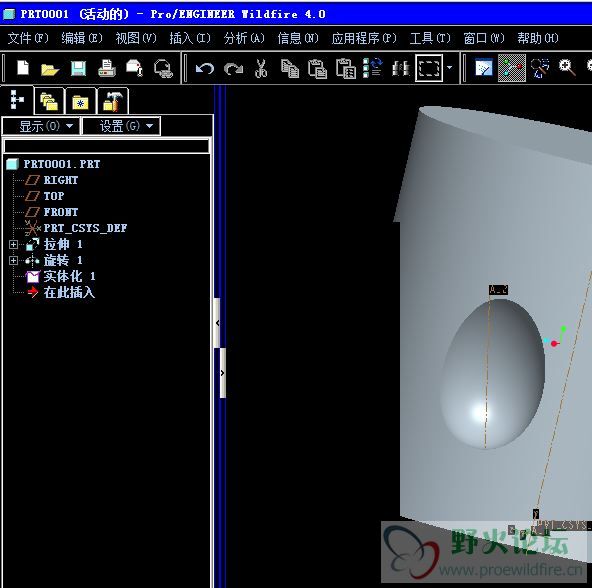The height and width of the screenshot is (588, 592).
Task: Switch to the Model Tree tab
Action: pyautogui.click(x=17, y=100)
